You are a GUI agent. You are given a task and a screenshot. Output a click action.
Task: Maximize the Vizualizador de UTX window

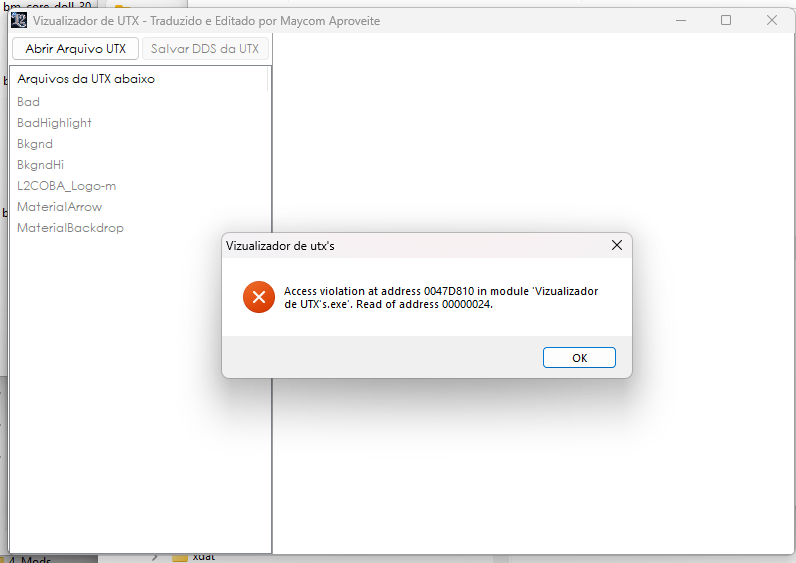coord(726,20)
